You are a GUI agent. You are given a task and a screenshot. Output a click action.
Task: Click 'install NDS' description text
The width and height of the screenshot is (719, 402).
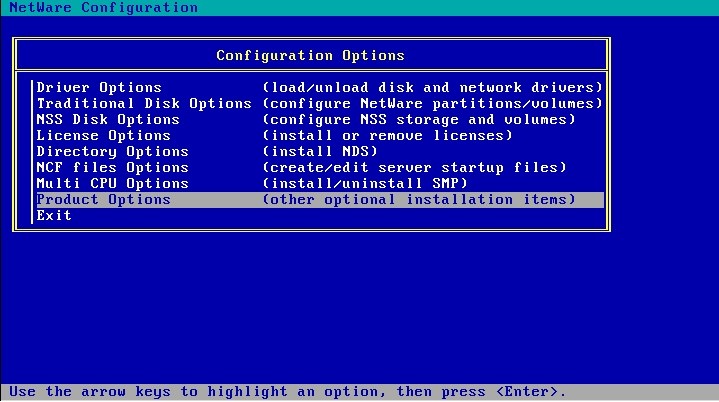[x=320, y=152]
